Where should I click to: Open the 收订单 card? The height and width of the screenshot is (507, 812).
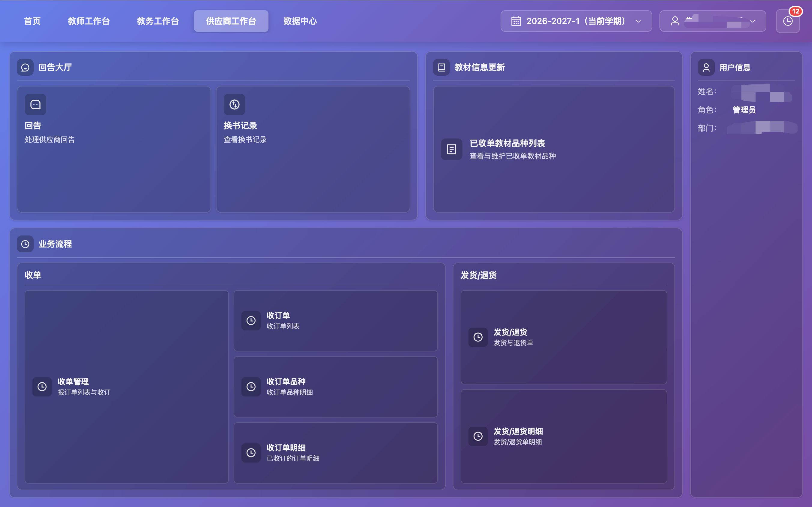(x=336, y=320)
